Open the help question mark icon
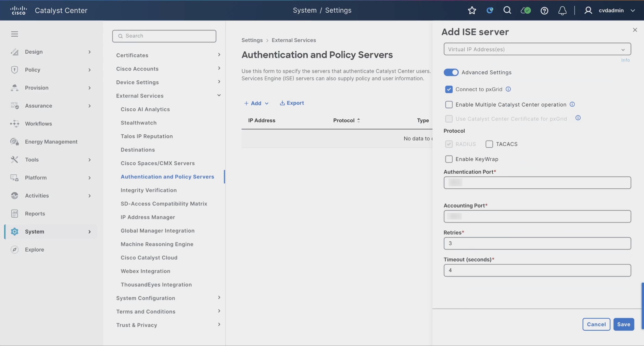644x346 pixels. coord(544,11)
